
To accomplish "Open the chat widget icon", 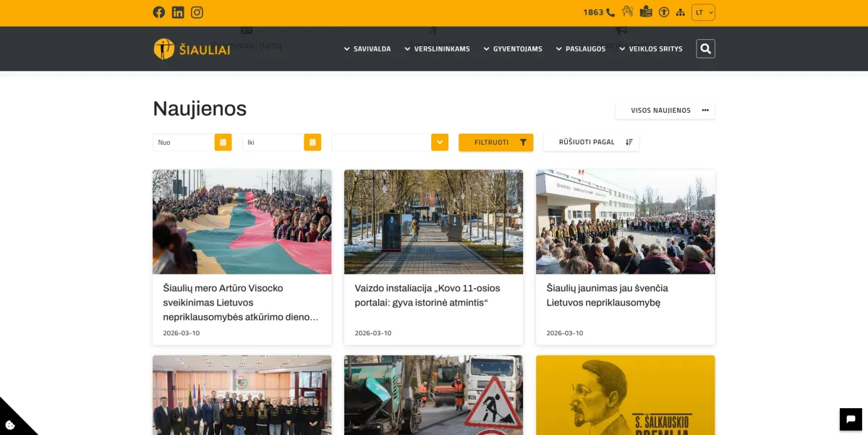I will [850, 419].
